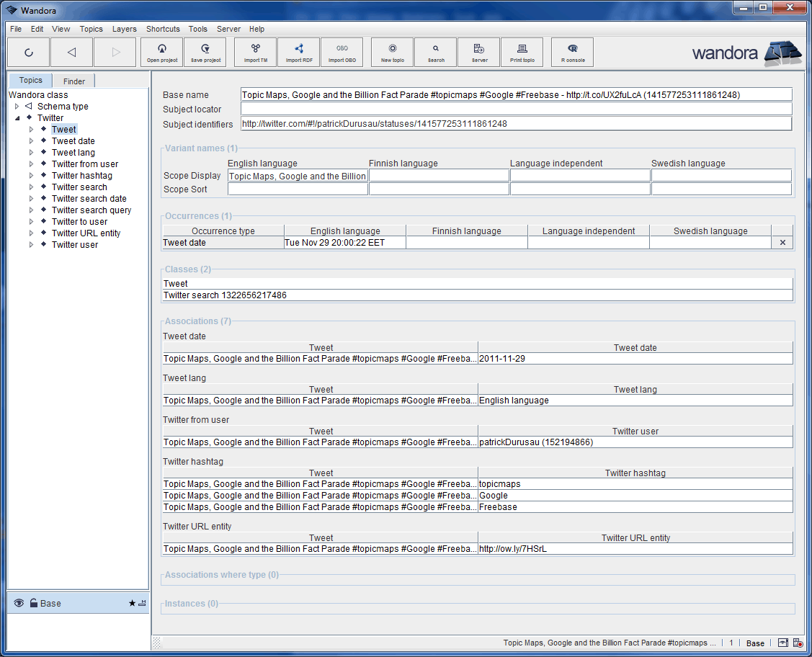Select the Tweet topic in the tree

pos(63,129)
